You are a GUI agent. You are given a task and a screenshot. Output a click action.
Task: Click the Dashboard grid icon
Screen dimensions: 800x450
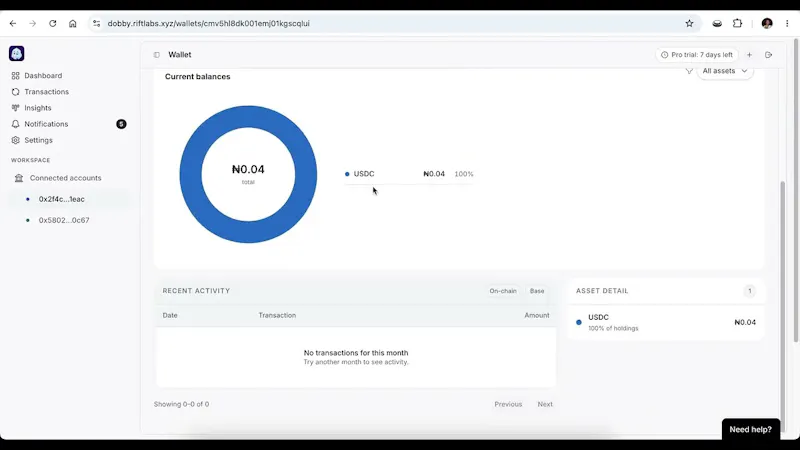pos(15,76)
